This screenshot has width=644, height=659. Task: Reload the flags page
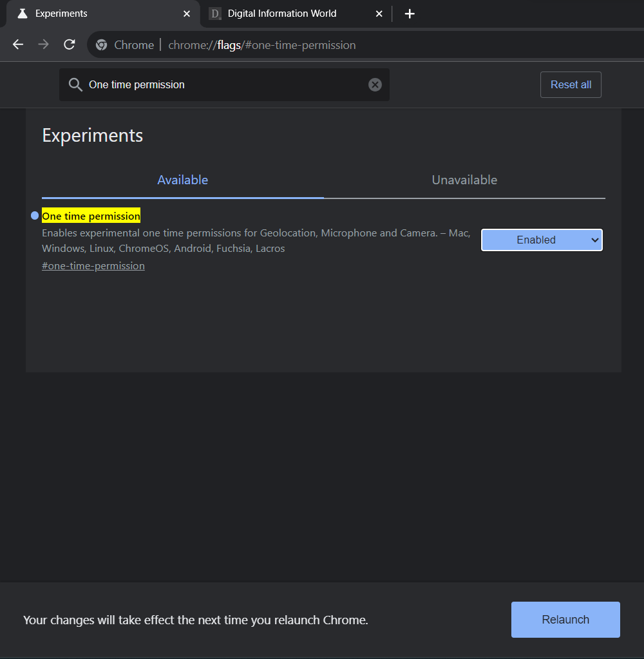point(70,44)
